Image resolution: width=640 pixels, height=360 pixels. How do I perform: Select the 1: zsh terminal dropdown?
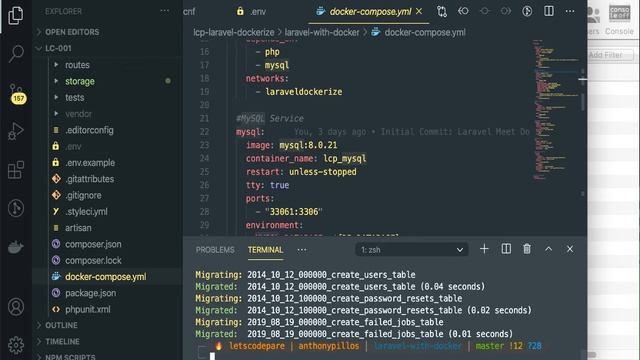412,249
